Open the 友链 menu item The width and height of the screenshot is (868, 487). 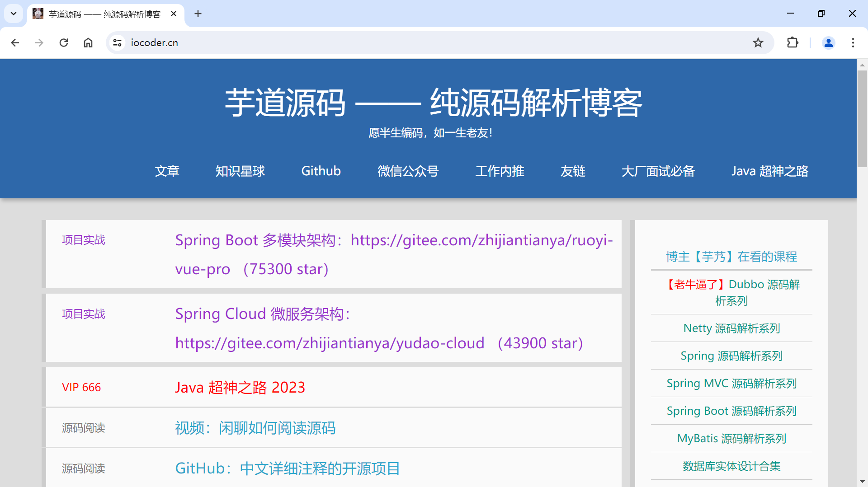[x=573, y=171]
